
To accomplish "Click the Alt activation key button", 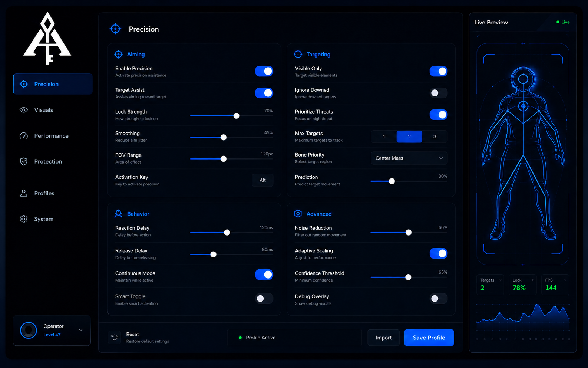I will pyautogui.click(x=262, y=180).
